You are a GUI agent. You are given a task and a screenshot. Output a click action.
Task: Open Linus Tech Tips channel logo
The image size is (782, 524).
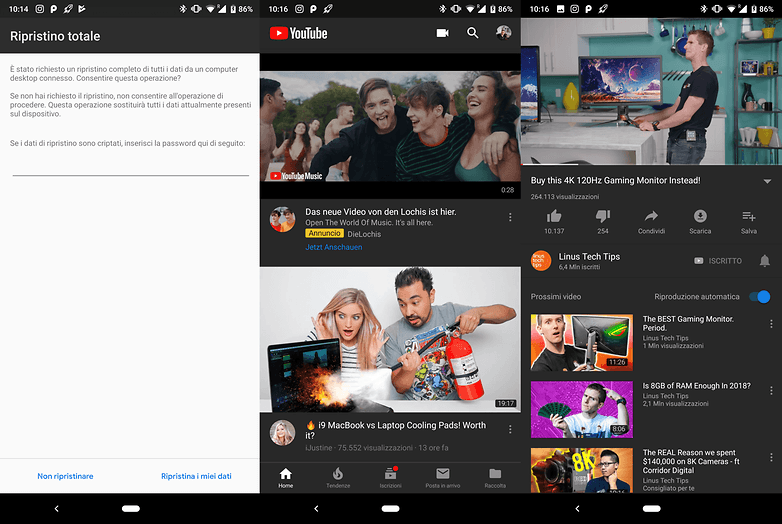(541, 261)
